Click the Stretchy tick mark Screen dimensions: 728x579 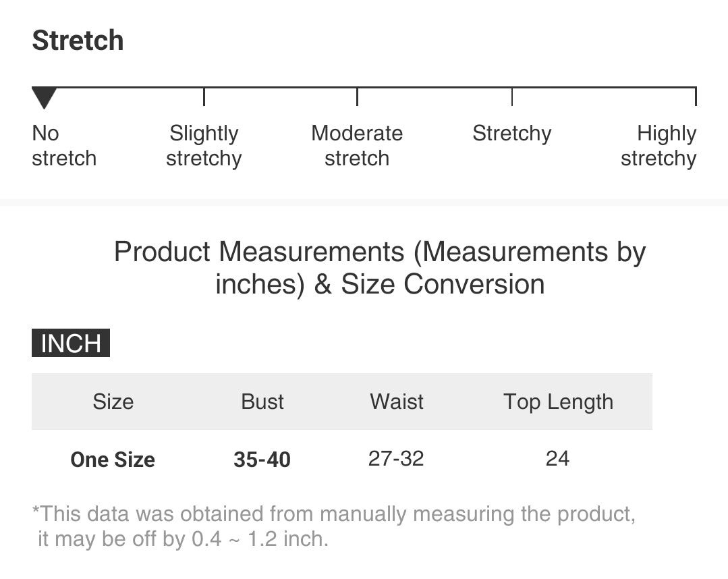tap(512, 96)
